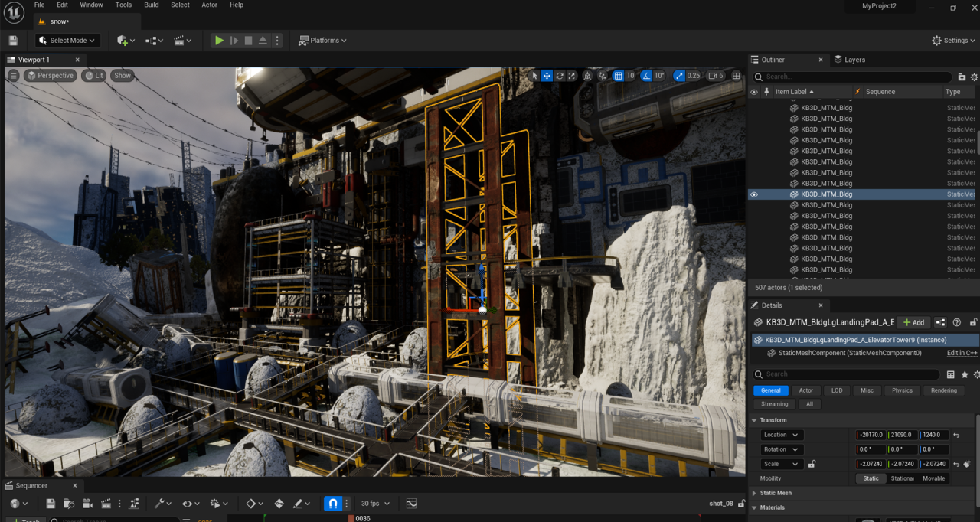
Task: Hide the selected KB3D_MTM_Bldg actor via eye icon
Action: click(x=754, y=194)
